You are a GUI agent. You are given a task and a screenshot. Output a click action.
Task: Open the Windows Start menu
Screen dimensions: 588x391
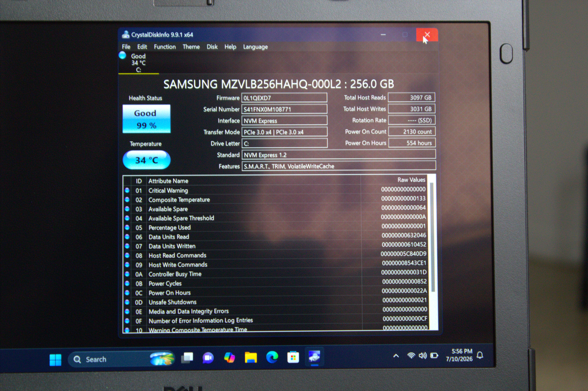pyautogui.click(x=55, y=359)
